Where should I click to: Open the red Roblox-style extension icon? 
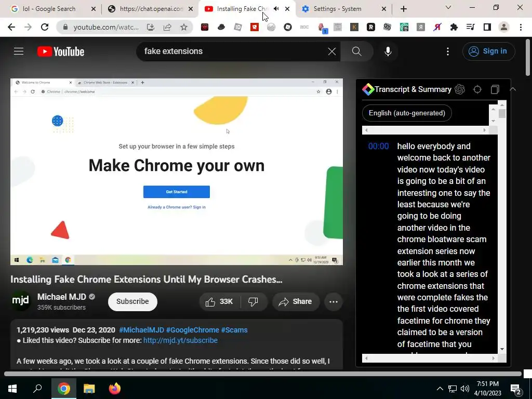[x=255, y=27]
